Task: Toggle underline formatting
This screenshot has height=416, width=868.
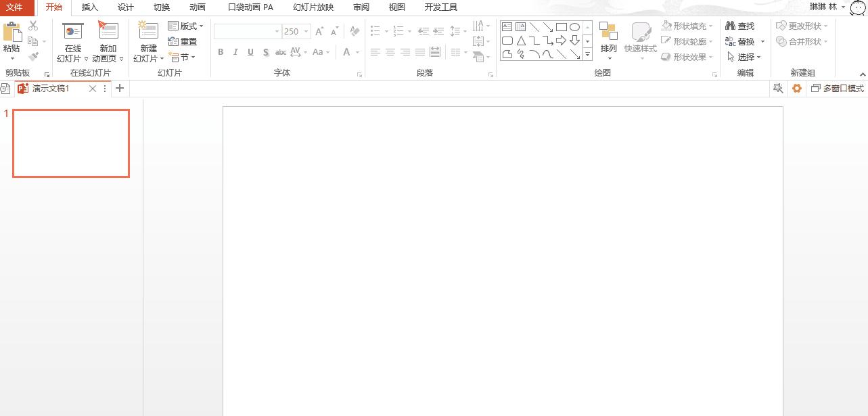Action: click(250, 52)
